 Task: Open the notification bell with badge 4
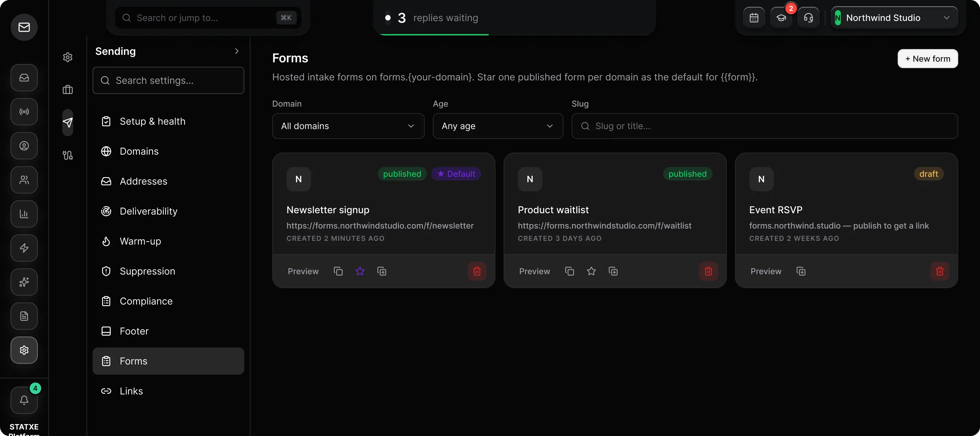point(24,400)
